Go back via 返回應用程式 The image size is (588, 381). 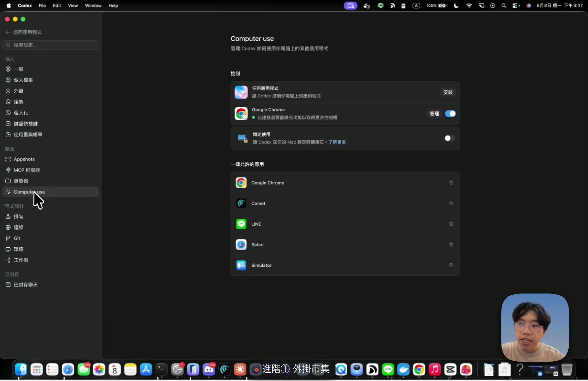pos(24,32)
